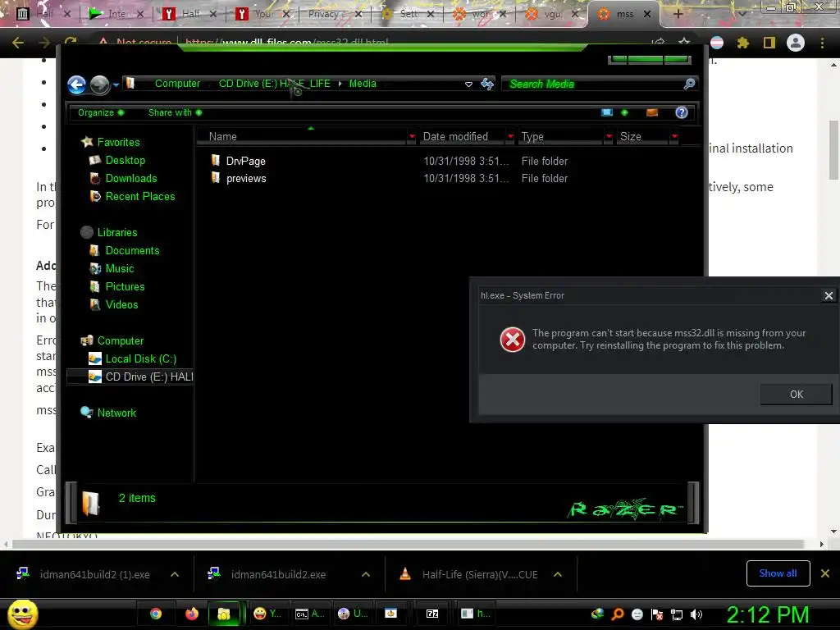The height and width of the screenshot is (630, 840).
Task: Open a new browser tab
Action: click(678, 14)
